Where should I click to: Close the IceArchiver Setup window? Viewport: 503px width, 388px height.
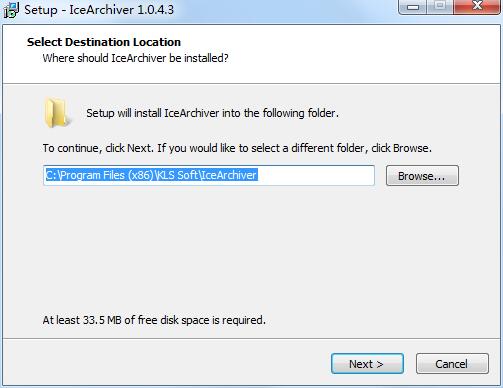(477, 6)
